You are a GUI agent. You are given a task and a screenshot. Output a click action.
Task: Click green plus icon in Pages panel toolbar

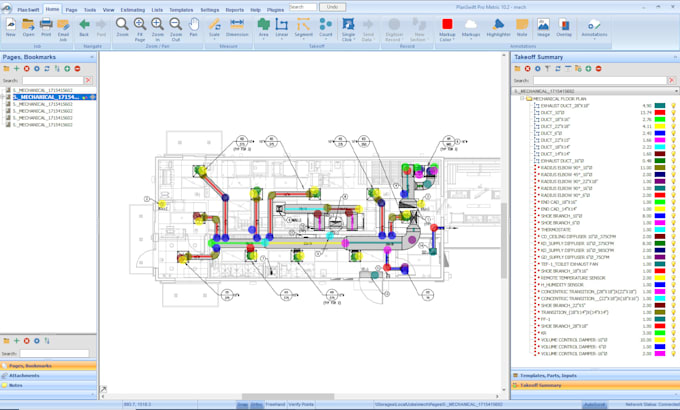click(16, 69)
